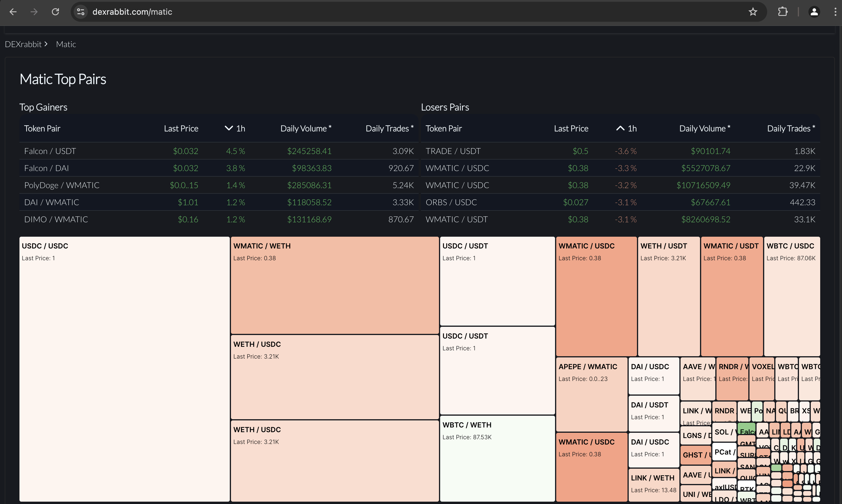Select USDC / USDT tile above WBTC / WETH
Image resolution: width=842 pixels, height=504 pixels.
click(498, 371)
